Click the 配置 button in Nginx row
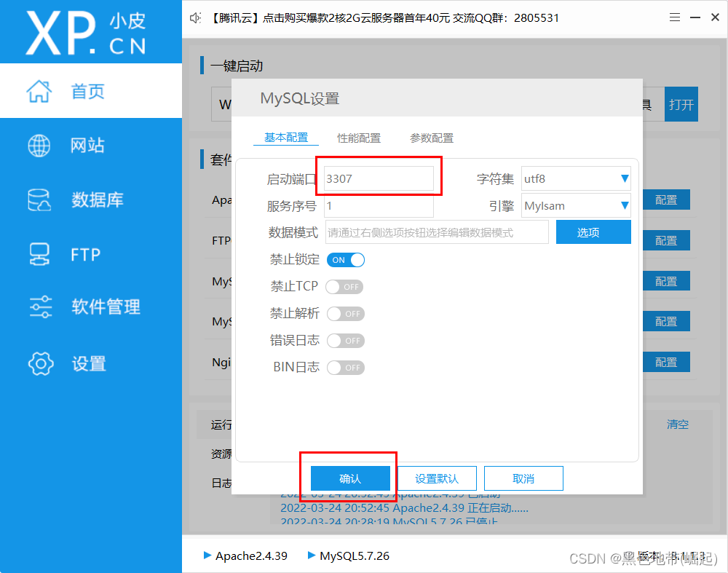Image resolution: width=728 pixels, height=573 pixels. (x=666, y=362)
